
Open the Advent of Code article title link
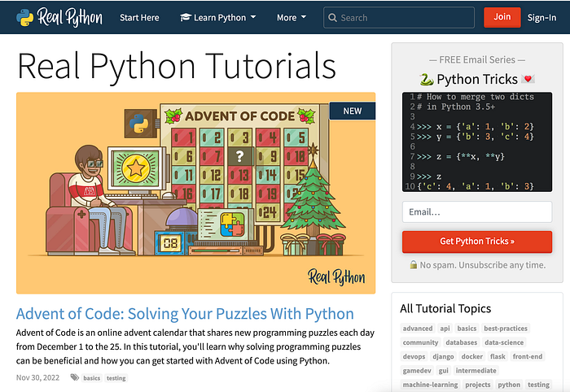[185, 314]
